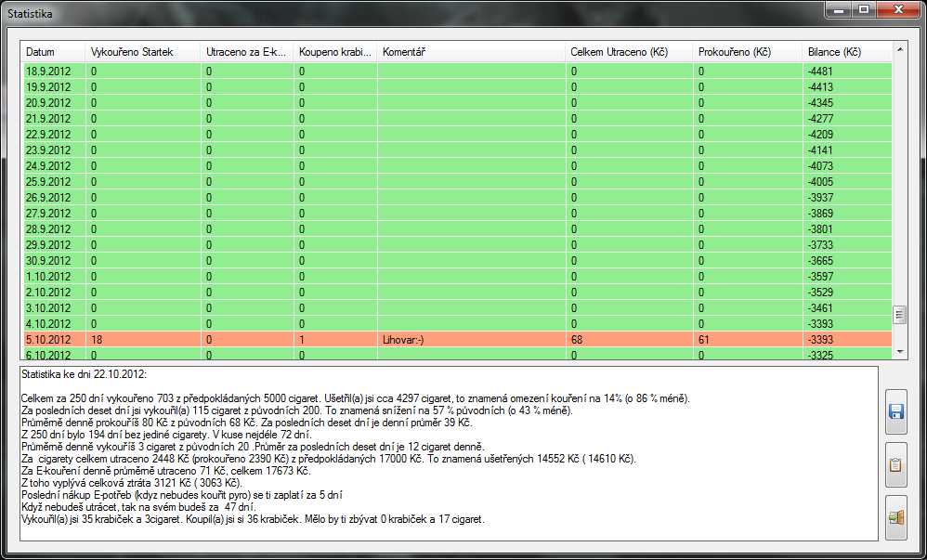Click the exit door icon button

895,518
